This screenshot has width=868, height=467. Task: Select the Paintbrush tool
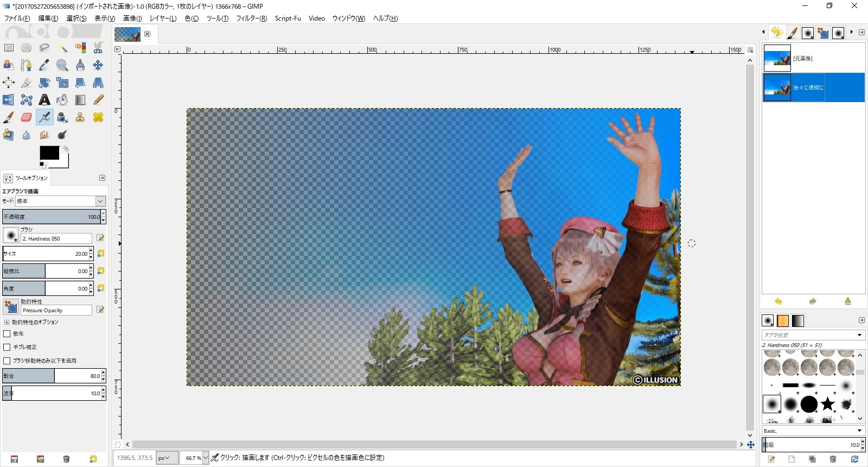[9, 117]
